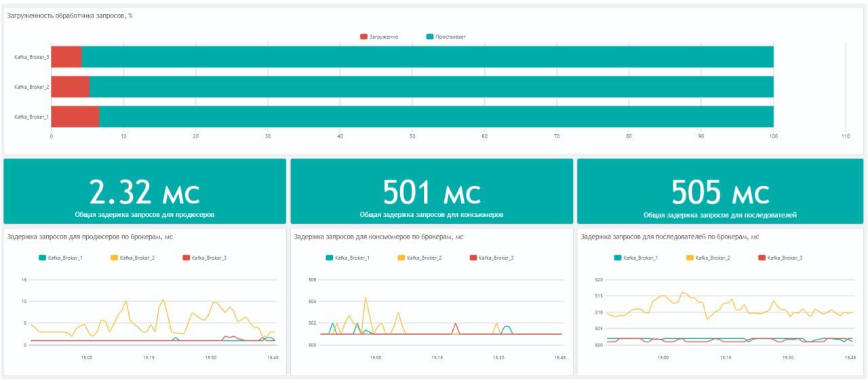This screenshot has height=383, width=868.
Task: Toggle the red "Загруженно" legend item
Action: pos(380,37)
